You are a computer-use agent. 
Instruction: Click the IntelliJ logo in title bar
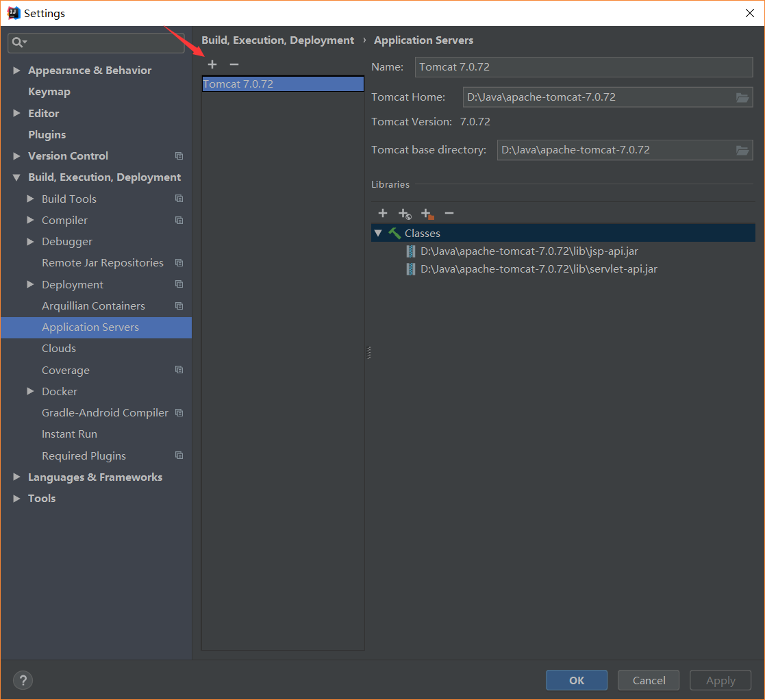click(14, 13)
